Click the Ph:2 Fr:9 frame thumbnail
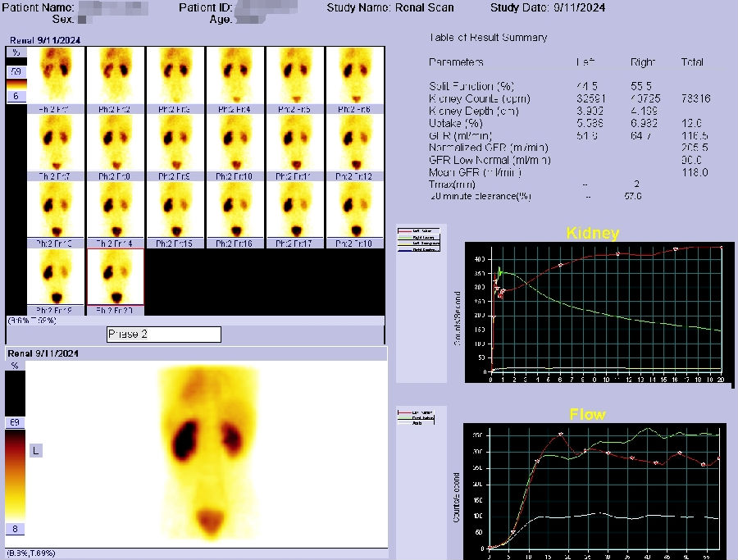The image size is (738, 560). [x=175, y=143]
